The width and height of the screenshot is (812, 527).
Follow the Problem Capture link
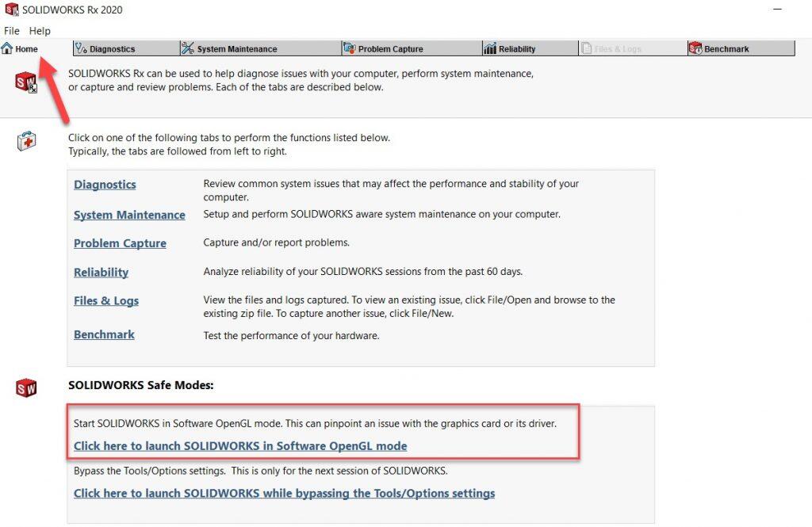120,243
